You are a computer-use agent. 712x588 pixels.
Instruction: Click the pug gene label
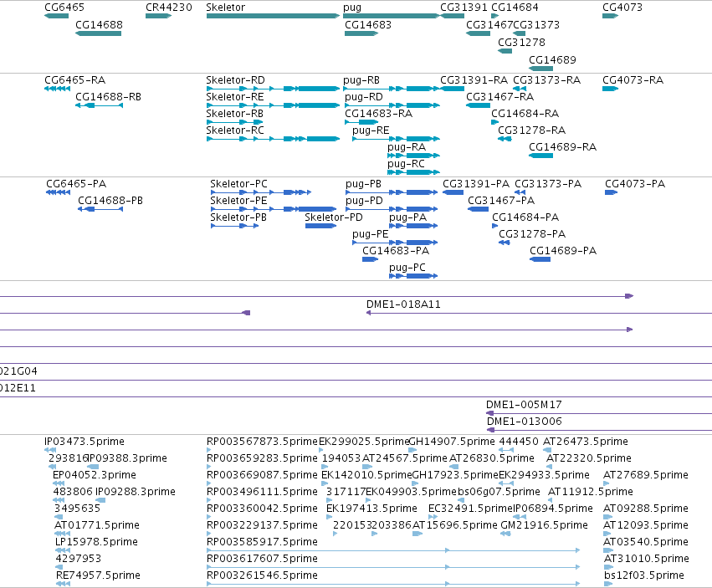(x=352, y=8)
